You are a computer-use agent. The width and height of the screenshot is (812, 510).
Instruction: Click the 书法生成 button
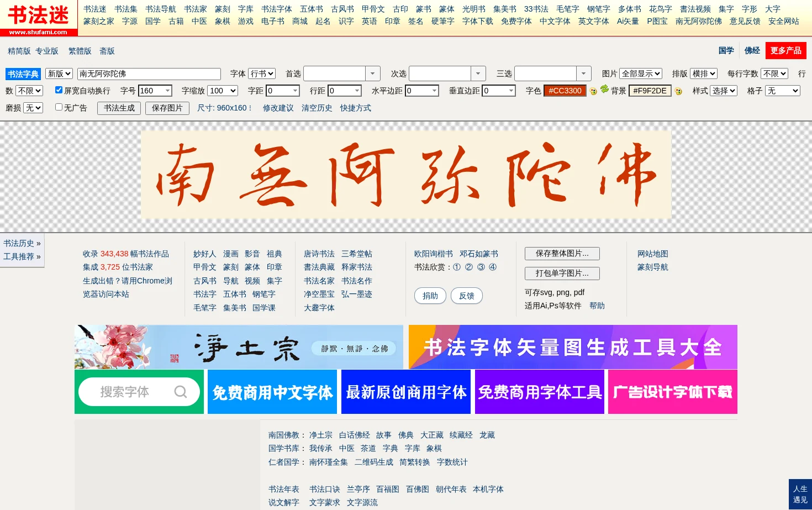coord(119,108)
